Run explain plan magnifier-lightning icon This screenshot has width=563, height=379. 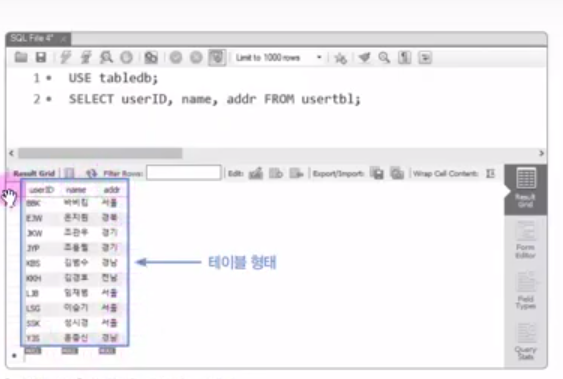click(x=106, y=57)
